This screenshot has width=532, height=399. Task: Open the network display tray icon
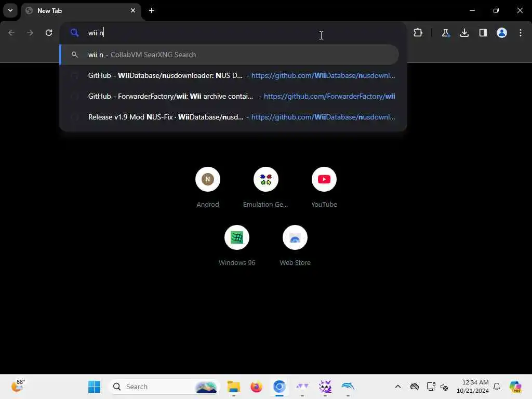(x=431, y=387)
